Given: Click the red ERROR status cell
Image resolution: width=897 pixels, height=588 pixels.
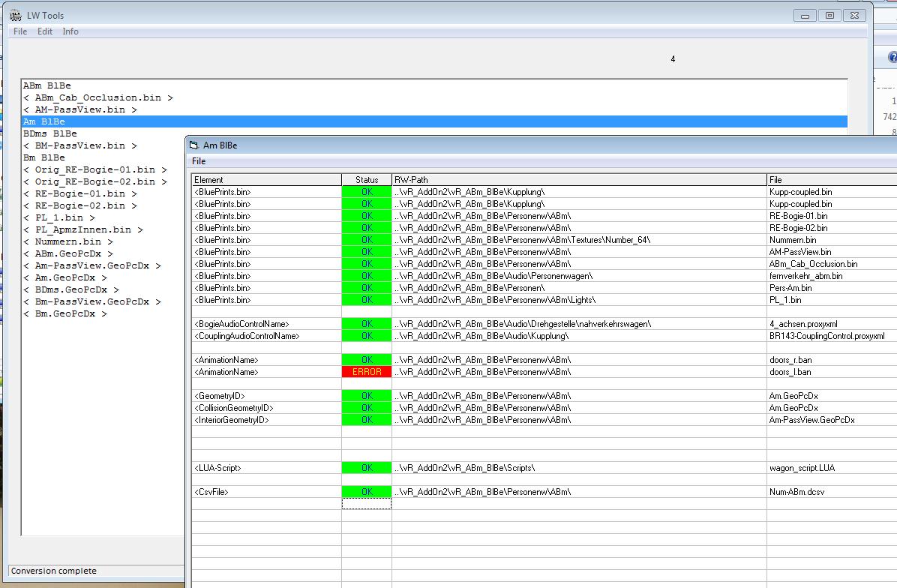Looking at the screenshot, I should point(367,372).
